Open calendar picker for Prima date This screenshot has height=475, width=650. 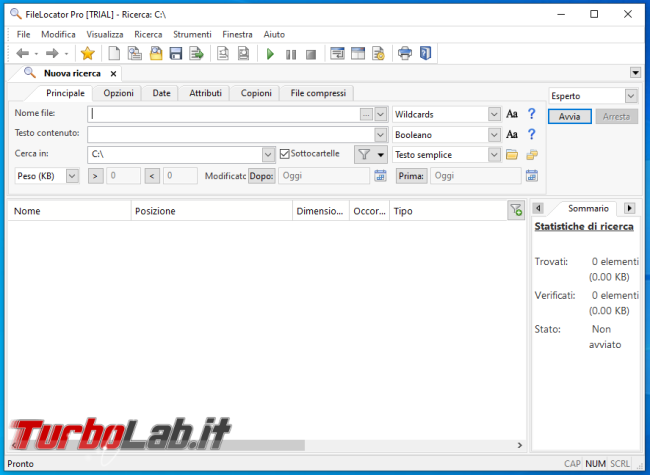[x=532, y=176]
